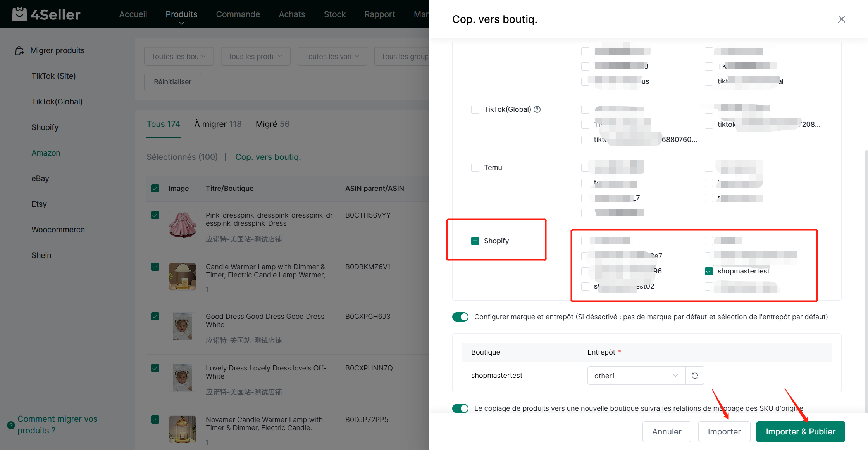Open the Good Dress product thumbnail
Screen dimensions: 868x450
click(183, 326)
